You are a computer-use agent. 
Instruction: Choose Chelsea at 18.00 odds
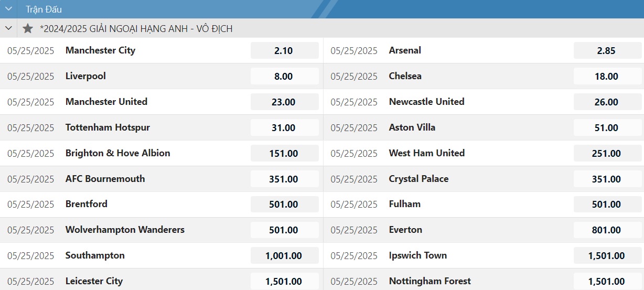[x=607, y=77]
